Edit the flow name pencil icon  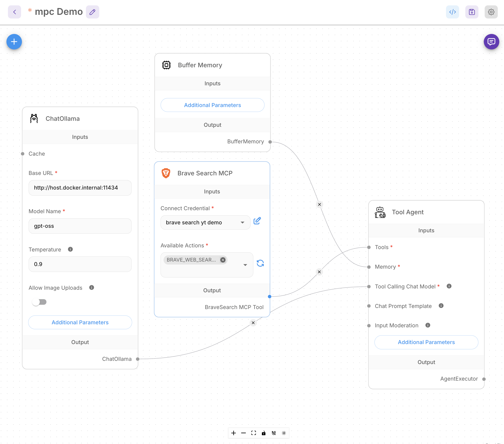point(92,12)
